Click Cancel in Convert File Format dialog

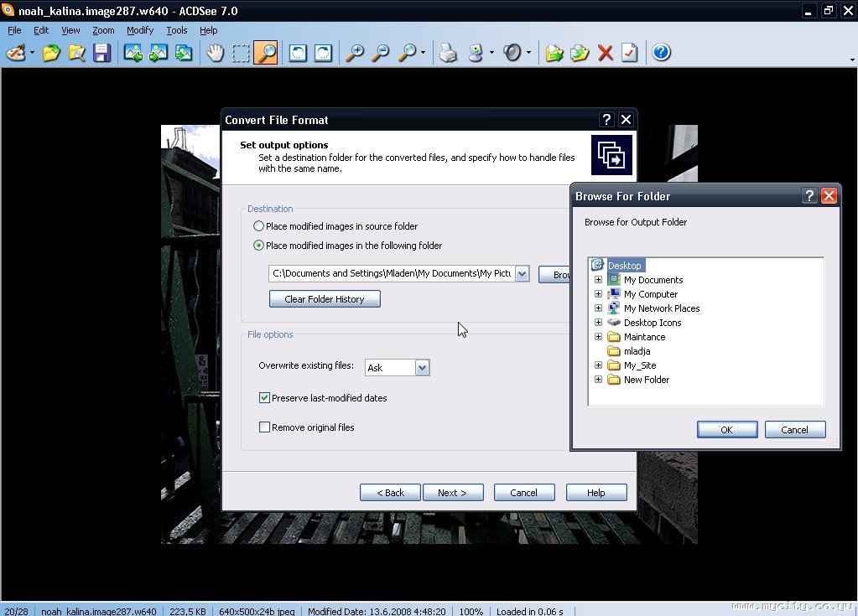point(523,493)
